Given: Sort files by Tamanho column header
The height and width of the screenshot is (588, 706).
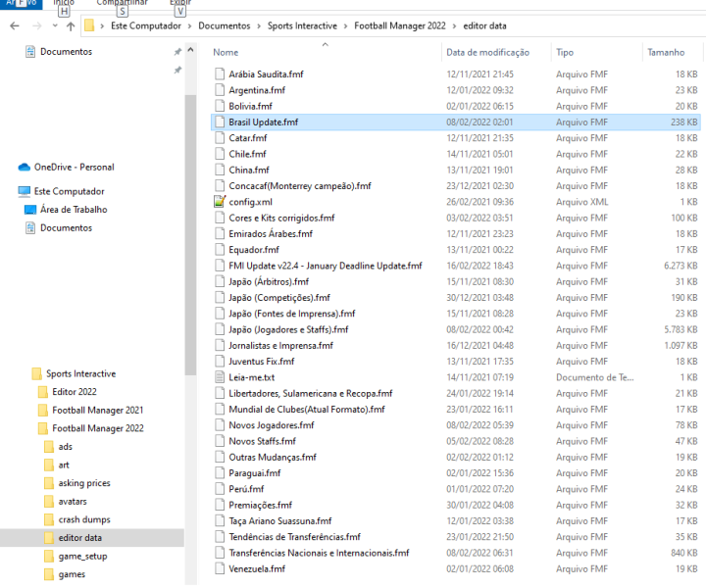Looking at the screenshot, I should click(666, 52).
